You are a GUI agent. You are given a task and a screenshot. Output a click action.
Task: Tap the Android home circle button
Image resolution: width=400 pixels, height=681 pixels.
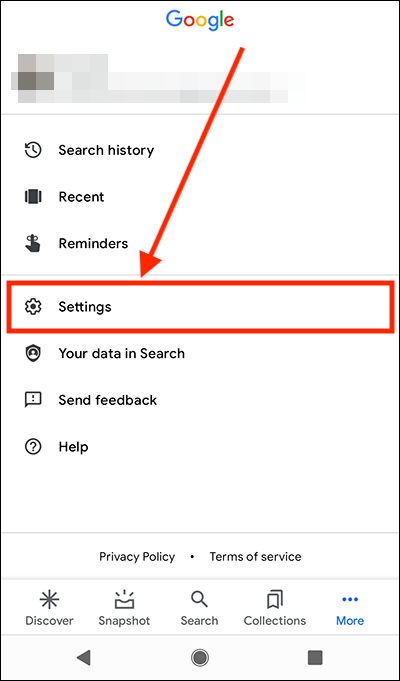200,658
